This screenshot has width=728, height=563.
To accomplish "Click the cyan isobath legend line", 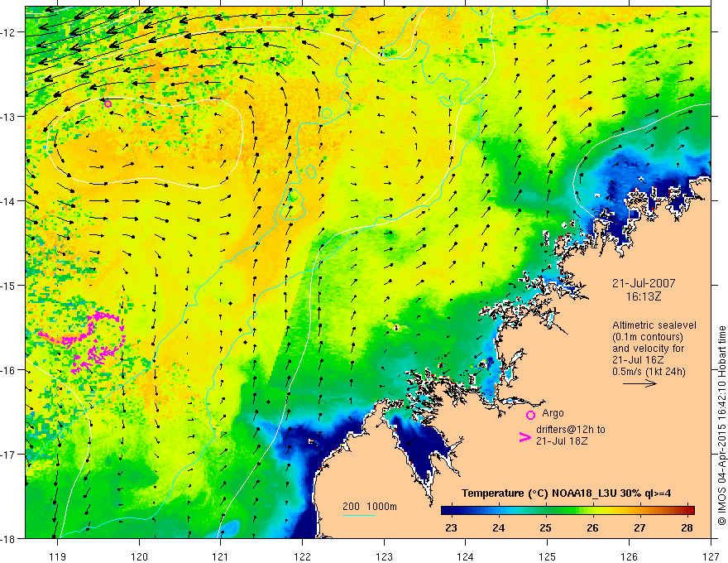I will 359,515.
